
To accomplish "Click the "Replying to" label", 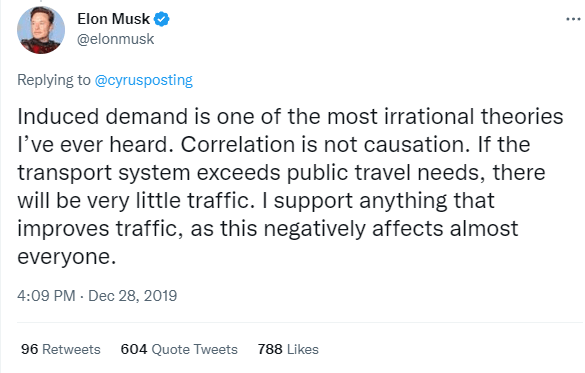I will click(x=54, y=80).
